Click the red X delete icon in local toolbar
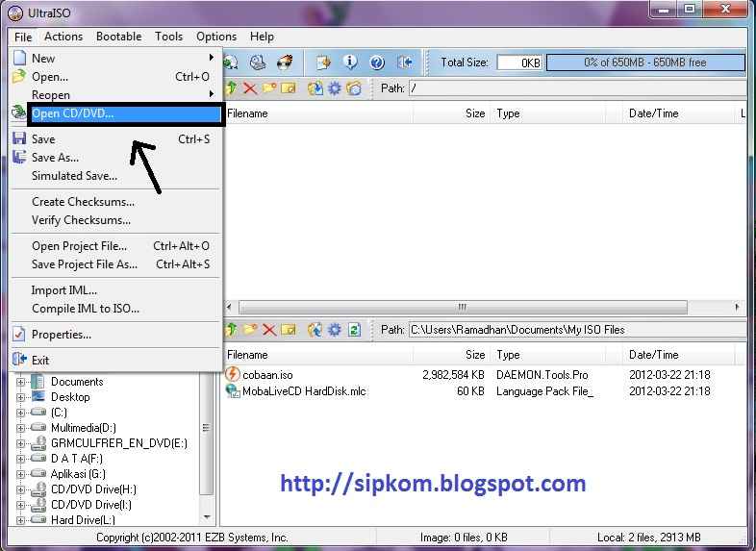This screenshot has height=551, width=756. tap(269, 330)
